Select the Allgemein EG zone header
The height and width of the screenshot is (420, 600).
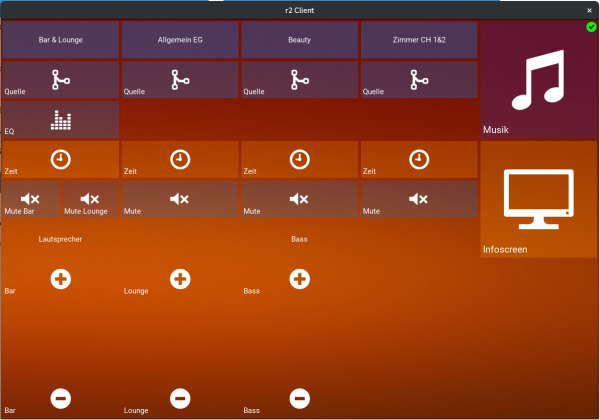[x=180, y=40]
